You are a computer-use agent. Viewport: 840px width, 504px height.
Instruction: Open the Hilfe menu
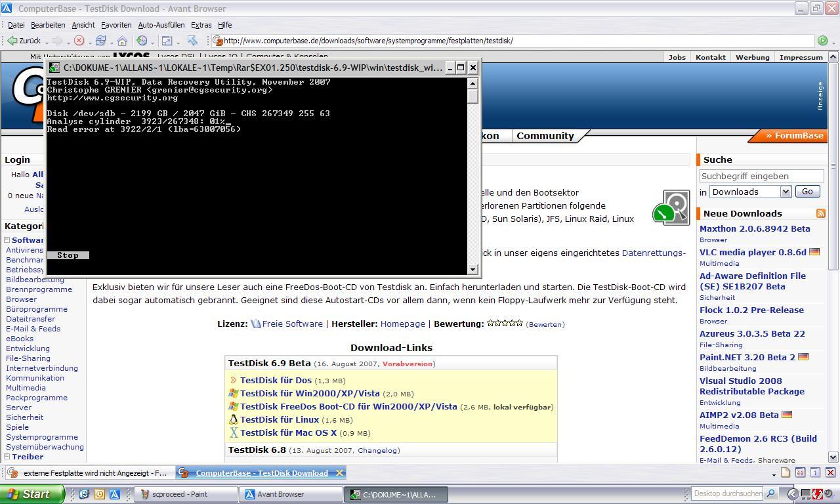[x=224, y=25]
